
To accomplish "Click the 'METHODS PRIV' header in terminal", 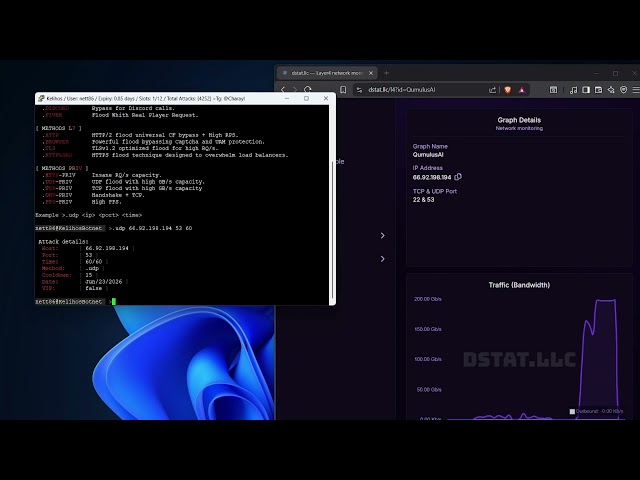I will pos(62,168).
